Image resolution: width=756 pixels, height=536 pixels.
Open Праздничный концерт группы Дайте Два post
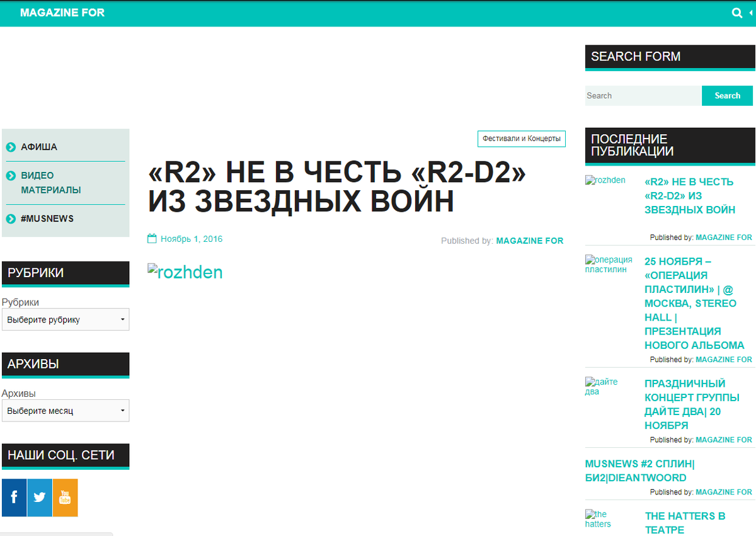click(x=692, y=404)
